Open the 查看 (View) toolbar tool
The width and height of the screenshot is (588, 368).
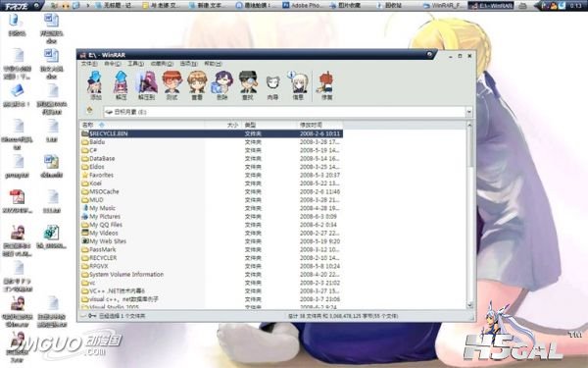click(x=197, y=85)
